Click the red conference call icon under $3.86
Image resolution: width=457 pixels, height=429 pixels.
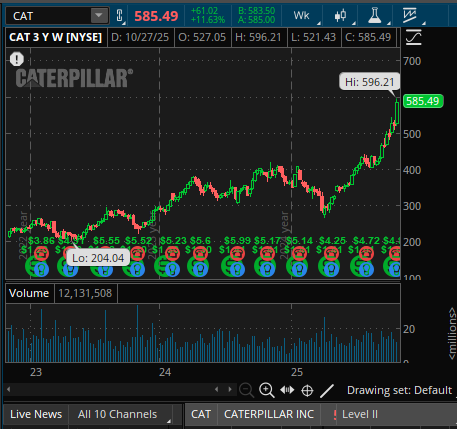41,254
